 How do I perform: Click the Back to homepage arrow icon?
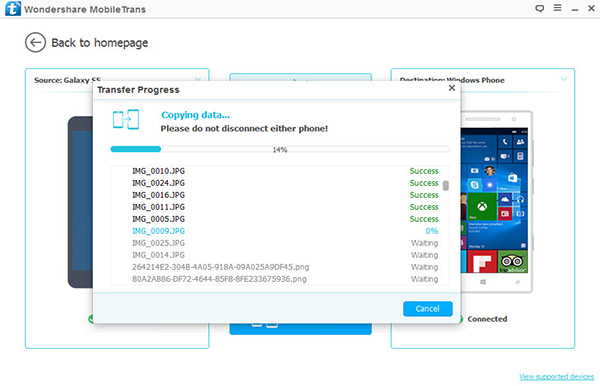coord(35,42)
